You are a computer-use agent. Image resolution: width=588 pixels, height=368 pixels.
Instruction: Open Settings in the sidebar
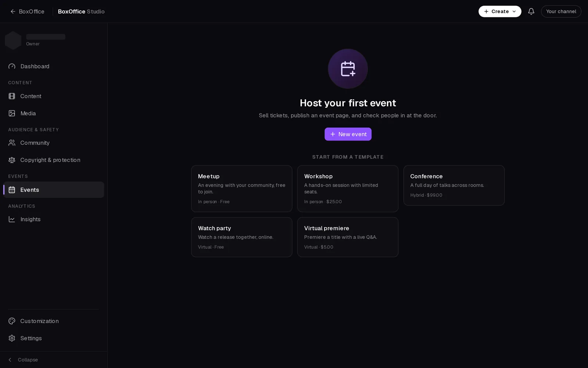click(x=54, y=338)
